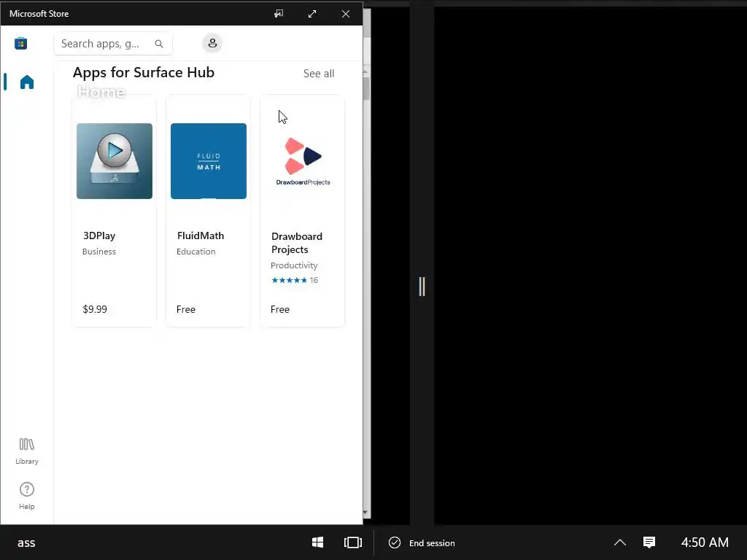Select the Drawboard Projects title text

click(297, 243)
